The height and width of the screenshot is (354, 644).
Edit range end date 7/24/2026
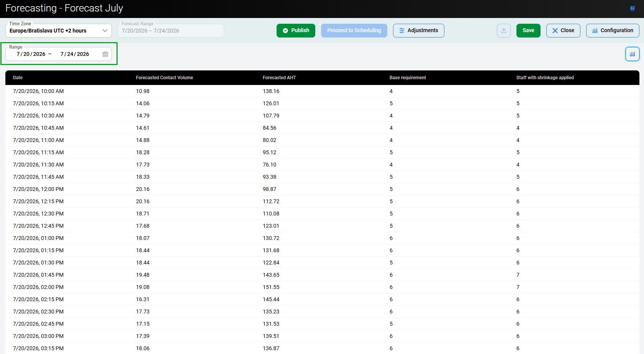point(75,54)
